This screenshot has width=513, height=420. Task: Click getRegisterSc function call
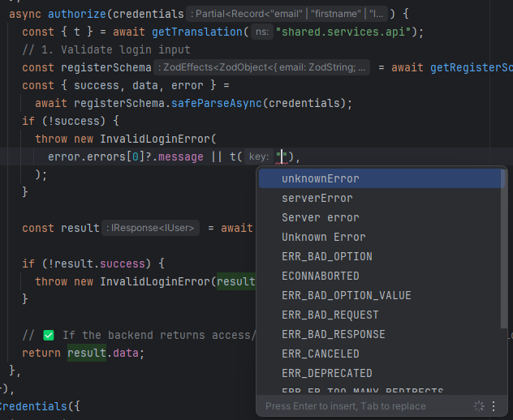pyautogui.click(x=471, y=67)
